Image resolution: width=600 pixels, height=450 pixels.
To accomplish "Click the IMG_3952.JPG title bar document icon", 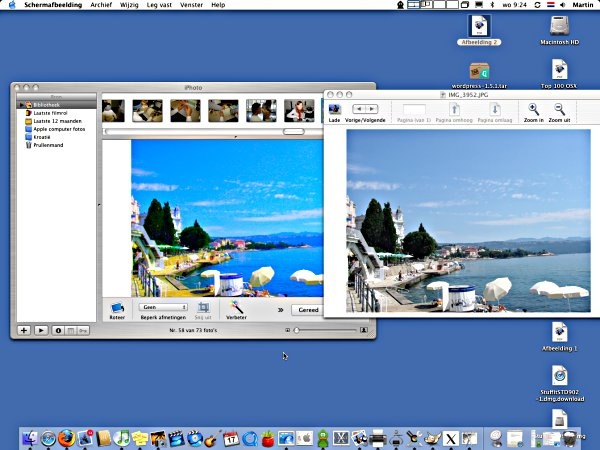I will tap(443, 95).
